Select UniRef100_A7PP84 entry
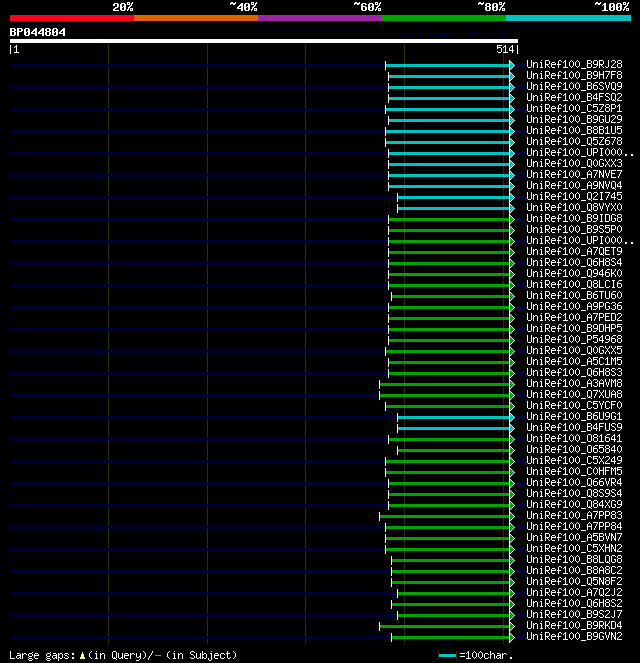Viewport: 640px width, 663px height. click(574, 526)
